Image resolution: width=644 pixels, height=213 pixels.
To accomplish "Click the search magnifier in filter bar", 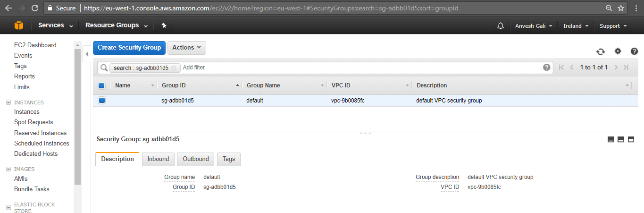I will (x=104, y=68).
